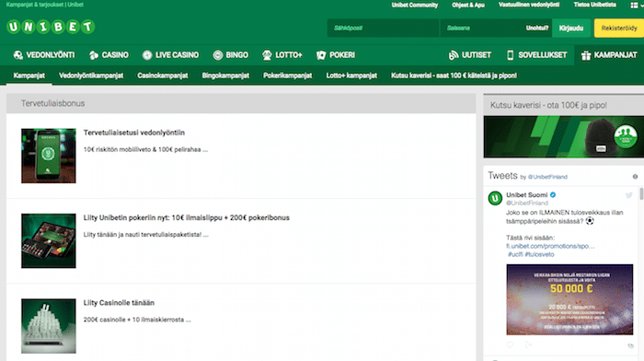Share the Unibet Suomi tweet

529,345
